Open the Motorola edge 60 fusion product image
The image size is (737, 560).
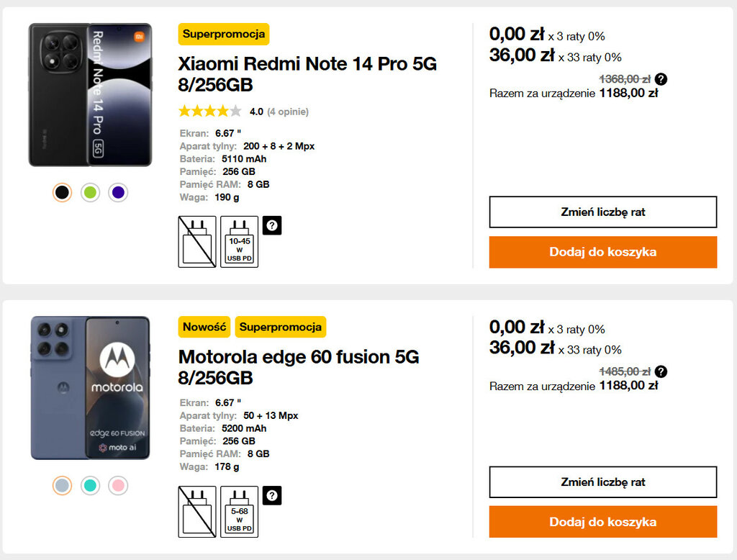pyautogui.click(x=90, y=387)
